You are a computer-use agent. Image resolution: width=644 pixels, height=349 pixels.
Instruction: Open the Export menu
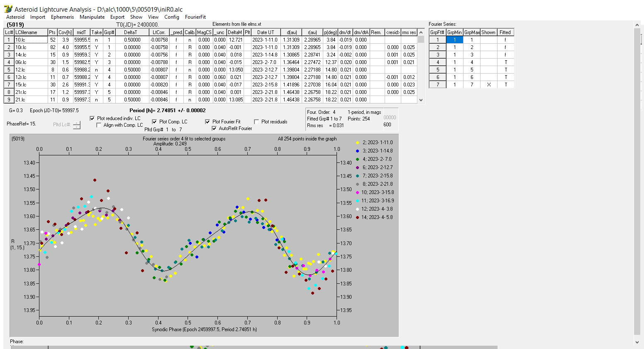click(117, 17)
